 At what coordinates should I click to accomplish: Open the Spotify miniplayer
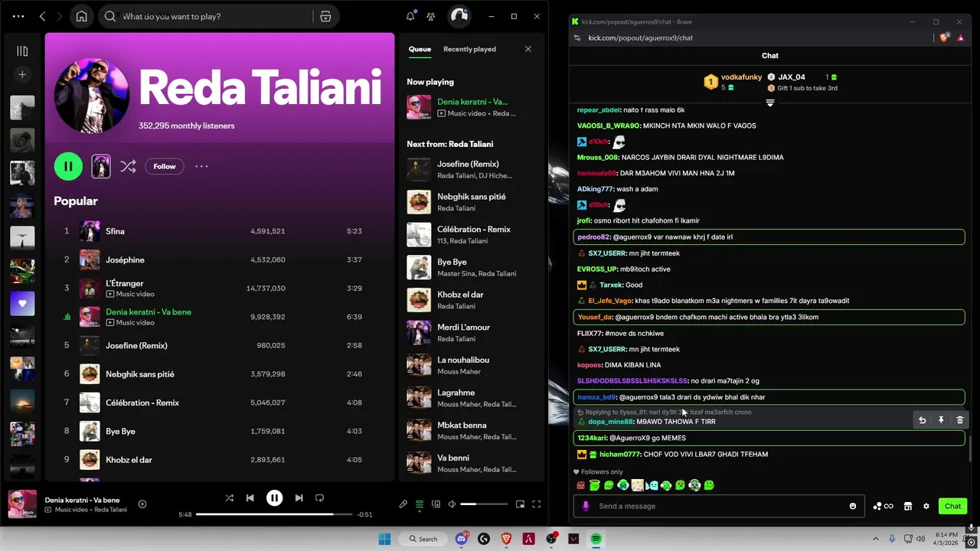coord(520,504)
